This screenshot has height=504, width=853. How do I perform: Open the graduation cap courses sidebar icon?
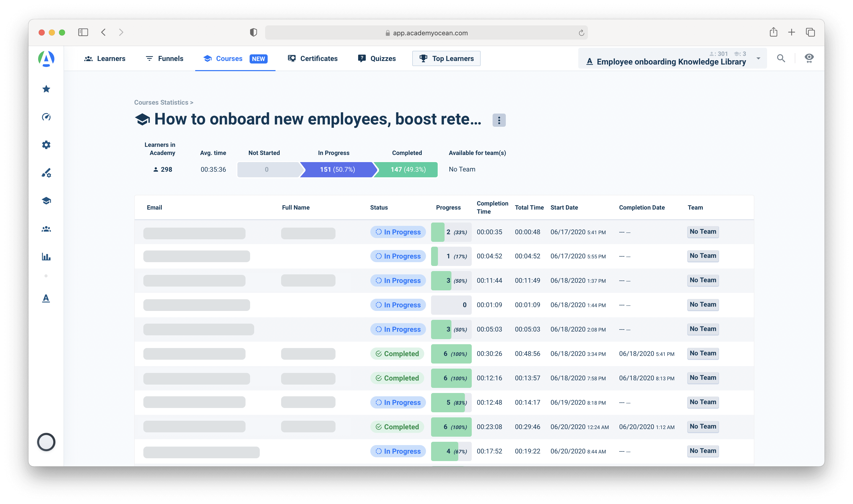click(x=46, y=201)
